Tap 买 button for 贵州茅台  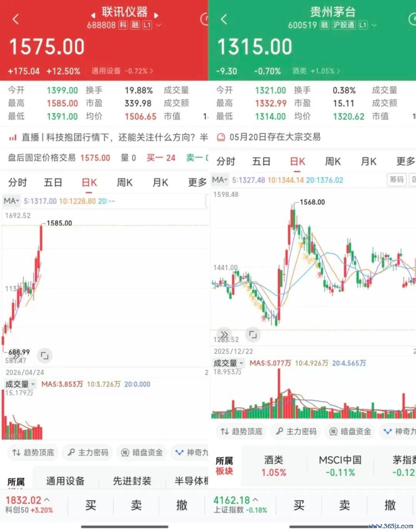299,505
